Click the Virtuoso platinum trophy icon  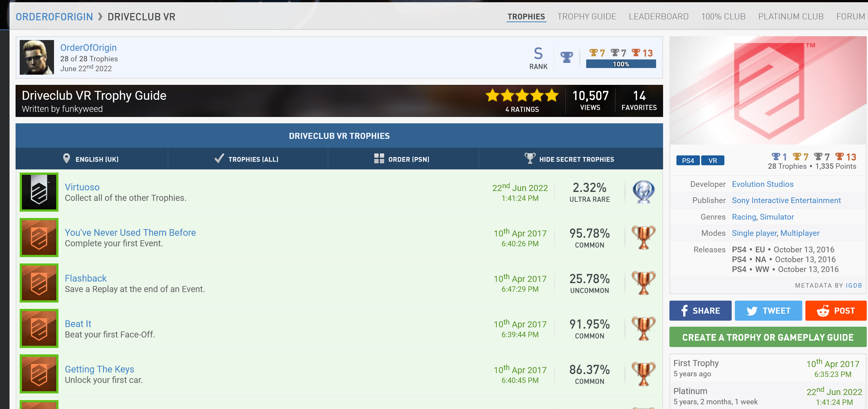pyautogui.click(x=643, y=192)
